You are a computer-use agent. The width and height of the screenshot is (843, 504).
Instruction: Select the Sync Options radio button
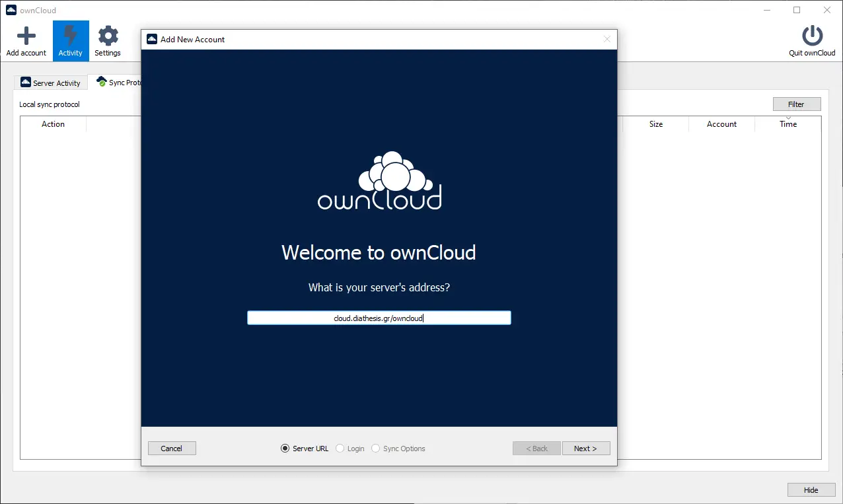click(376, 449)
